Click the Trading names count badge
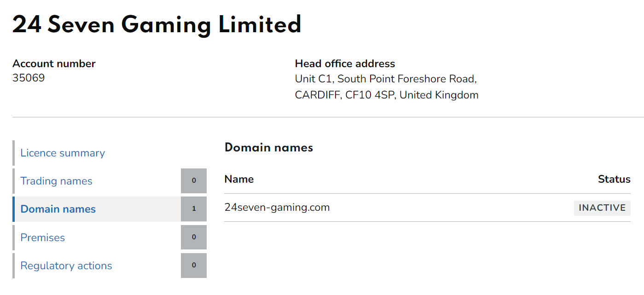This screenshot has height=295, width=644. click(x=194, y=181)
